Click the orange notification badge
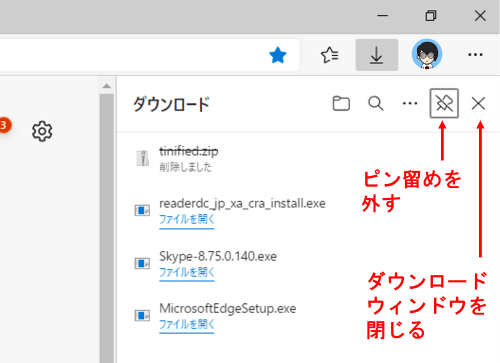Screen dimensions: 500x363 coord(4,126)
